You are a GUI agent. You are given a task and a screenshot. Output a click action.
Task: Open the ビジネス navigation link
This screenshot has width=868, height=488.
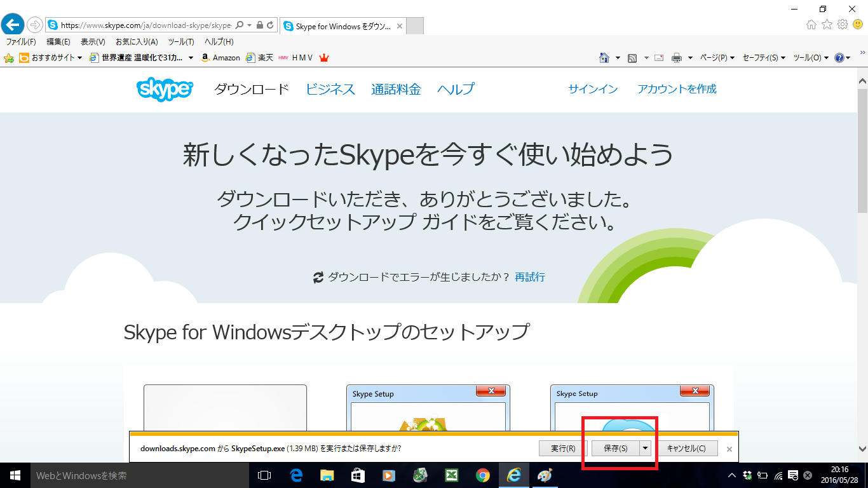pyautogui.click(x=330, y=90)
